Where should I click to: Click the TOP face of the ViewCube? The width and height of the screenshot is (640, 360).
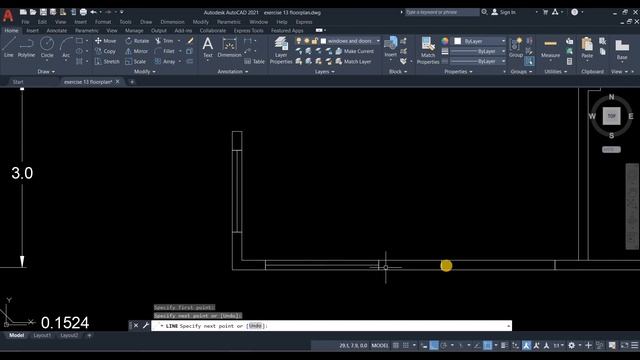click(x=611, y=116)
